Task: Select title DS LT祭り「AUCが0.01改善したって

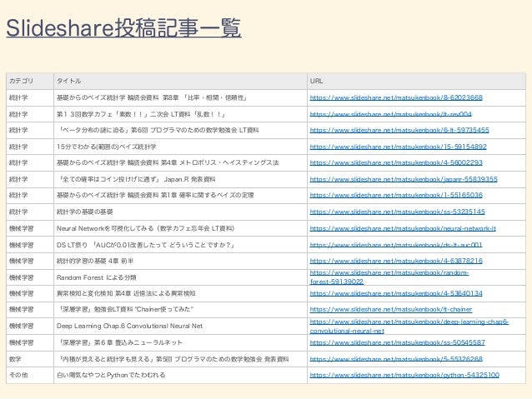Action: pyautogui.click(x=146, y=245)
